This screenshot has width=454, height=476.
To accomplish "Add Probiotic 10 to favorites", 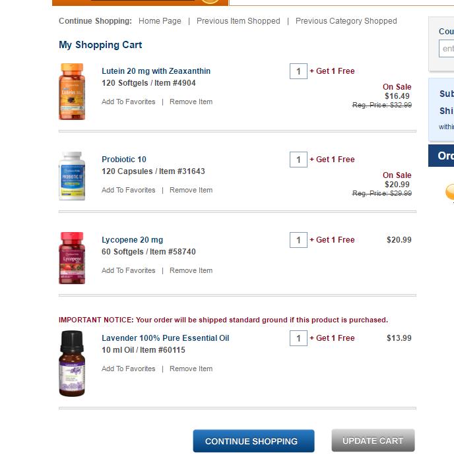I will pos(128,190).
